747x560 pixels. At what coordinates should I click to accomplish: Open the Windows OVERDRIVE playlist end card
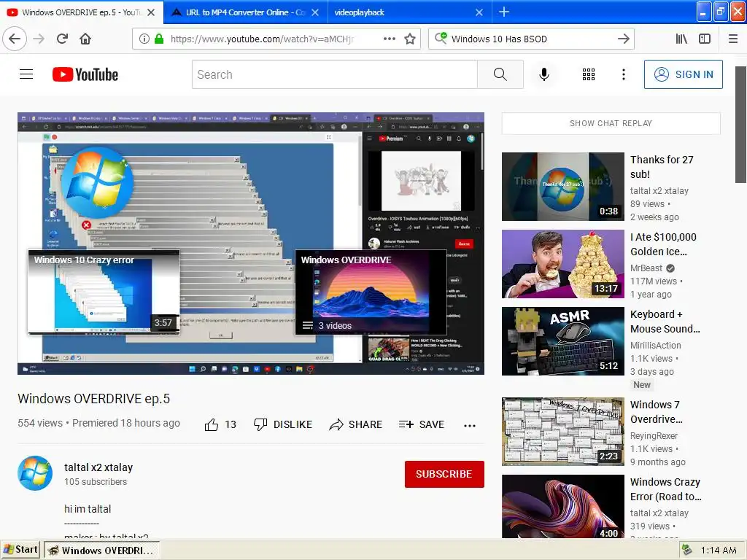tap(371, 292)
